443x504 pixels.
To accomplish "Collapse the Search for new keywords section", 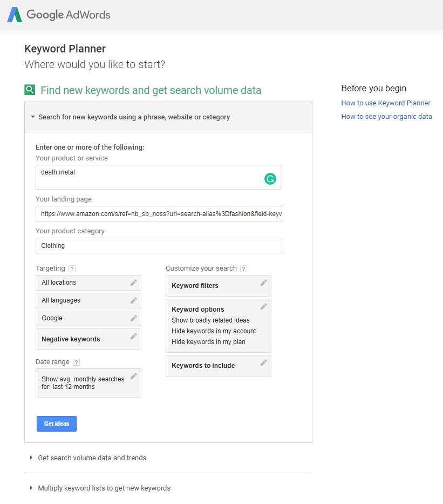I will (x=168, y=117).
